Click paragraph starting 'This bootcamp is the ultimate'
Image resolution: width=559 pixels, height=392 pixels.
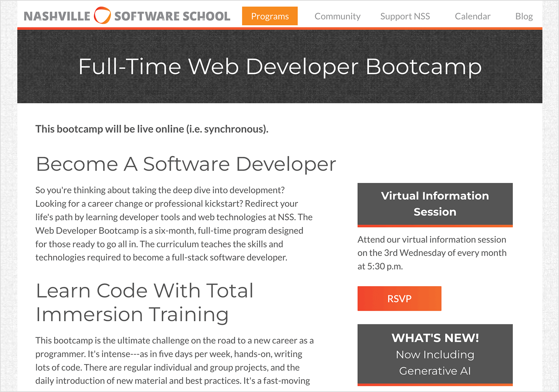point(174,361)
